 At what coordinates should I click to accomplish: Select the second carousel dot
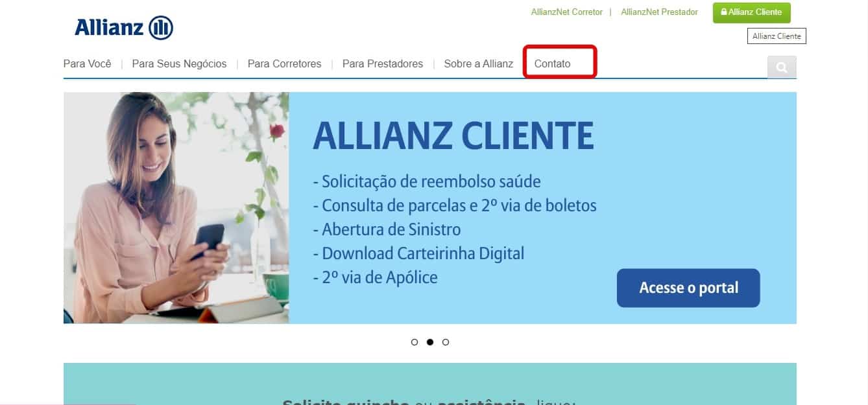(430, 342)
